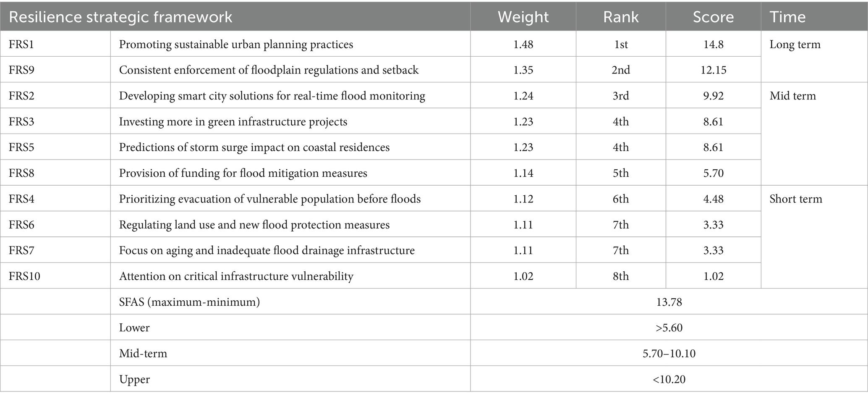Screen dimensions: 868x399
Task: Click the Time column header
Action: click(x=787, y=17)
